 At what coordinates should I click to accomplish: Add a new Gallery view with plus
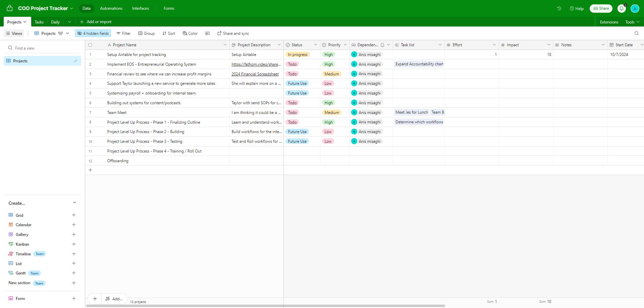click(74, 234)
